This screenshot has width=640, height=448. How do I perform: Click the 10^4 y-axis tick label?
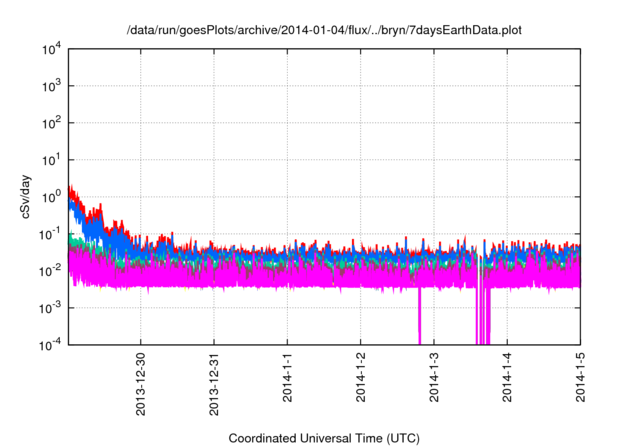pyautogui.click(x=51, y=49)
